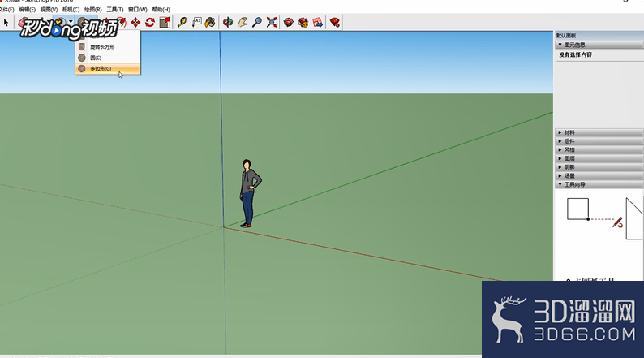Open the 工具(T) menu

114,10
